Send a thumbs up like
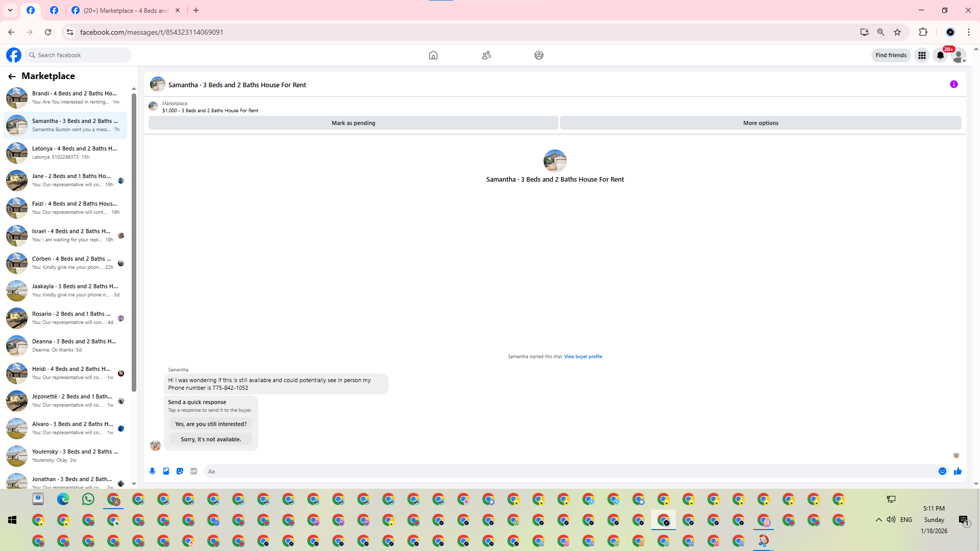Screen dimensions: 980x551 pos(958,471)
